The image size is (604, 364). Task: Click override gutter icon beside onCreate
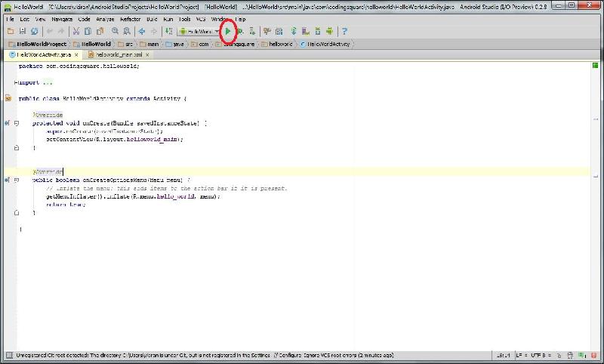(x=7, y=123)
